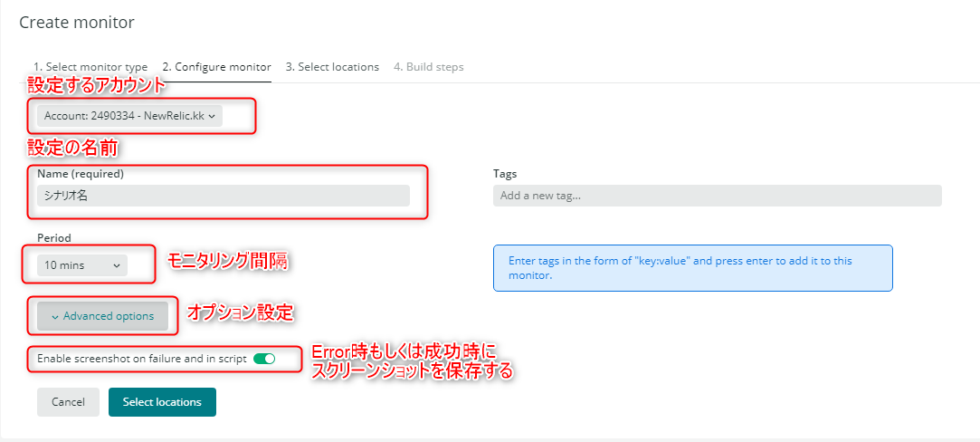Click the Period label

(54, 237)
